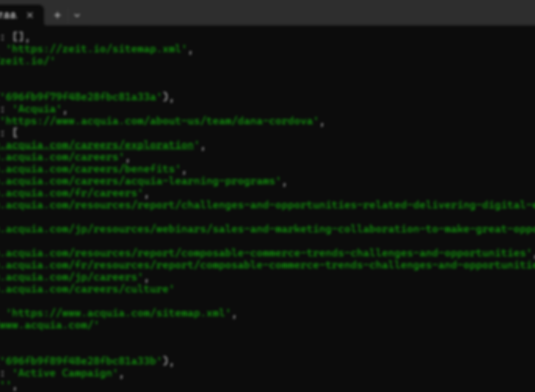Click the jp/resources/webinars sales-and-marketing URL

pos(266,229)
